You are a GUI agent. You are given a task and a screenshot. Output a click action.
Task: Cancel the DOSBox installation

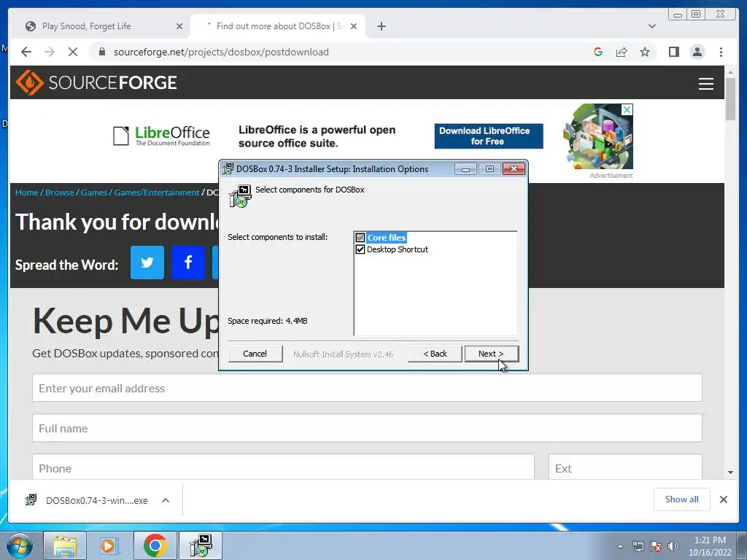pos(255,354)
